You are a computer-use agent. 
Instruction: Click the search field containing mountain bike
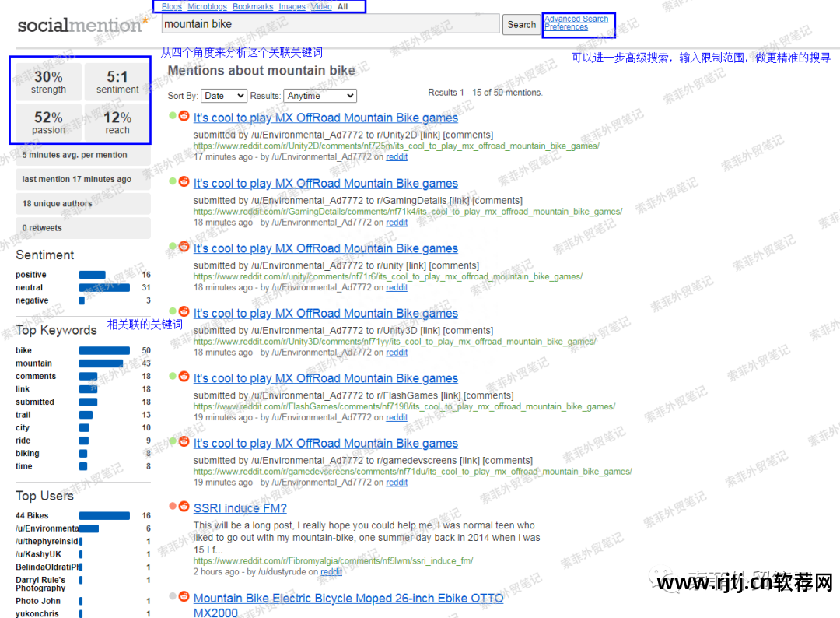[330, 24]
